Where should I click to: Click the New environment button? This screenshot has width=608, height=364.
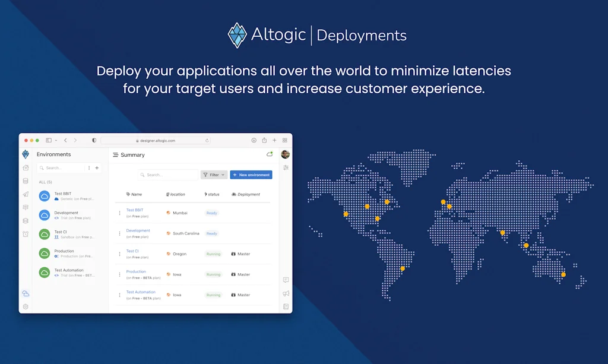[252, 175]
